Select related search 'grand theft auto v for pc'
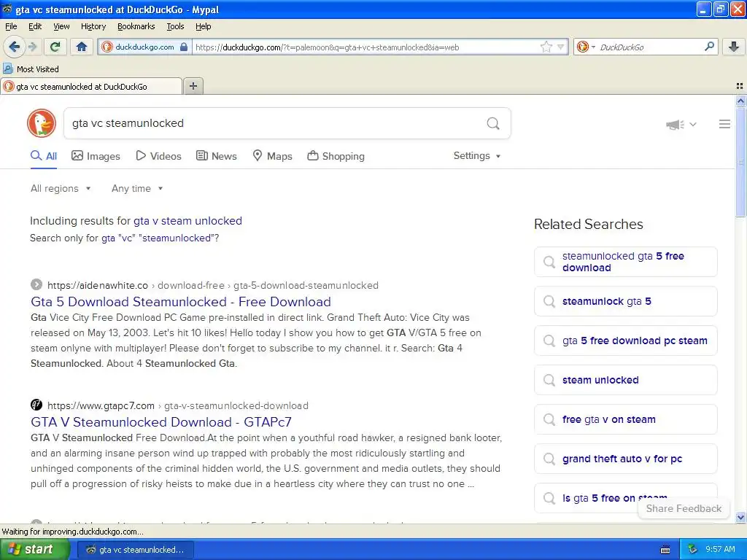The width and height of the screenshot is (747, 560). (625, 459)
